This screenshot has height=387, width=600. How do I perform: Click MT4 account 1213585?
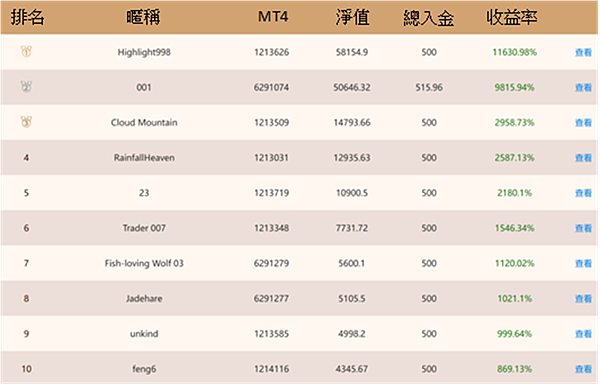272,334
